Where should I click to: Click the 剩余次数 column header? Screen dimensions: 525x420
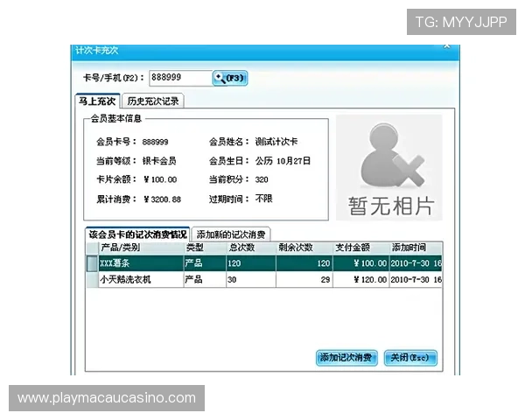tap(304, 248)
